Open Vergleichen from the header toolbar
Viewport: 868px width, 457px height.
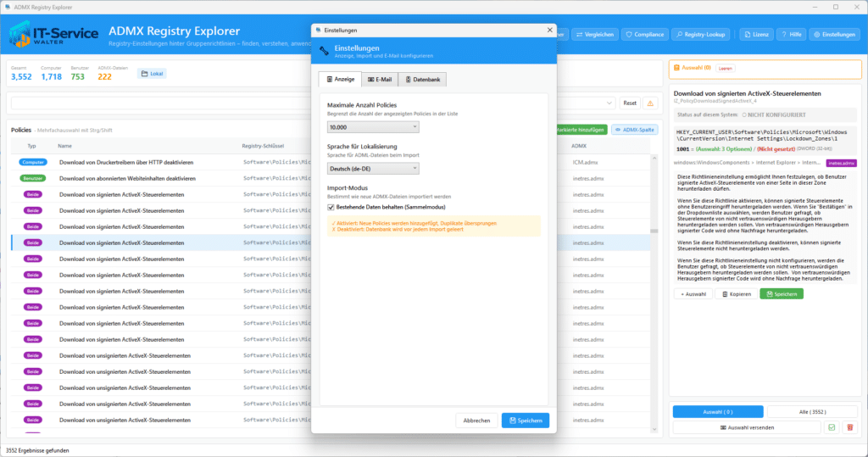(x=595, y=35)
